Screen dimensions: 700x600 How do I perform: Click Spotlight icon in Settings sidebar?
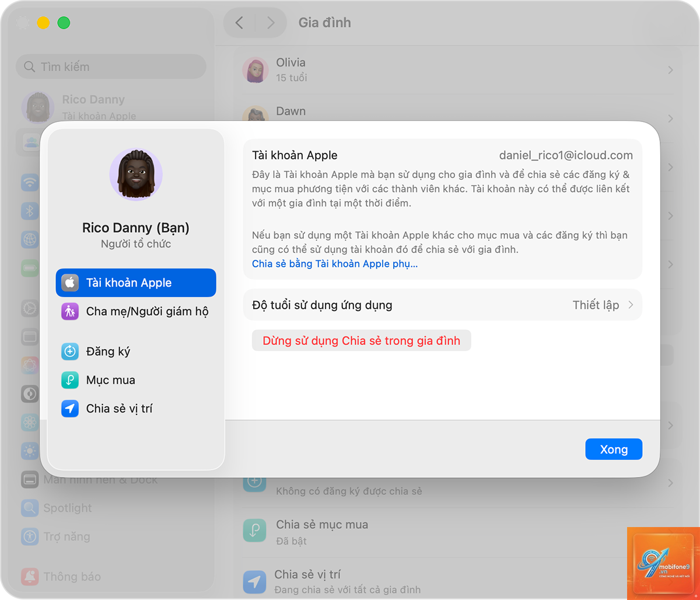click(30, 508)
